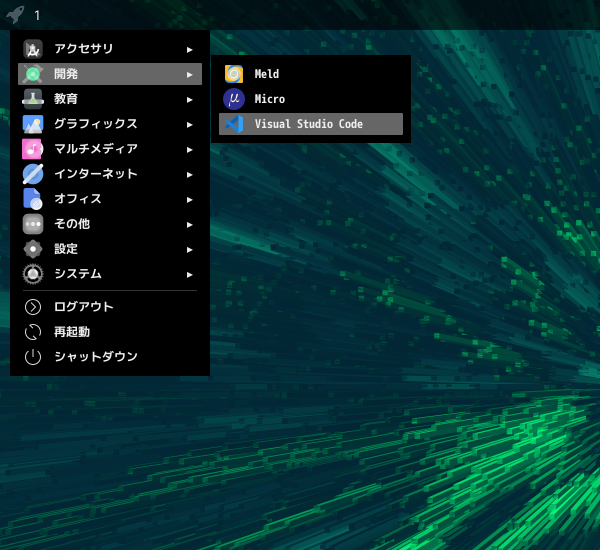Click the アクセサリ category icon

coord(33,49)
